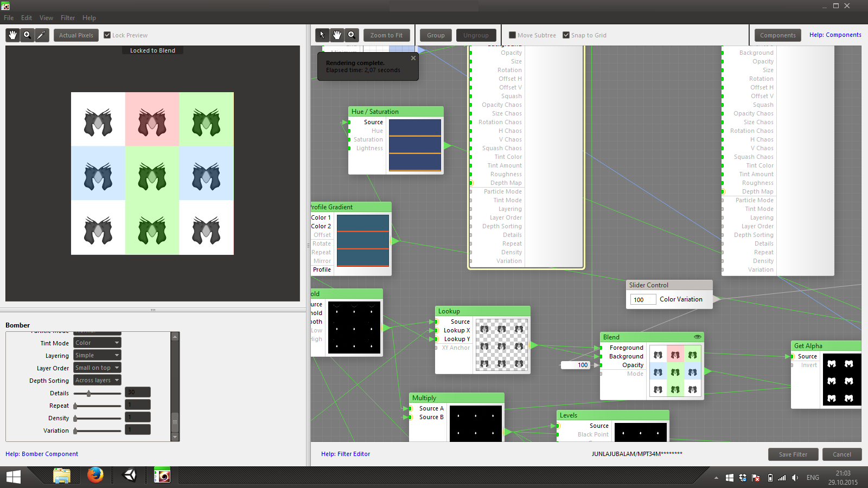The width and height of the screenshot is (868, 488).
Task: Pick the eyedropper tool in preview toolbar
Action: pos(42,35)
